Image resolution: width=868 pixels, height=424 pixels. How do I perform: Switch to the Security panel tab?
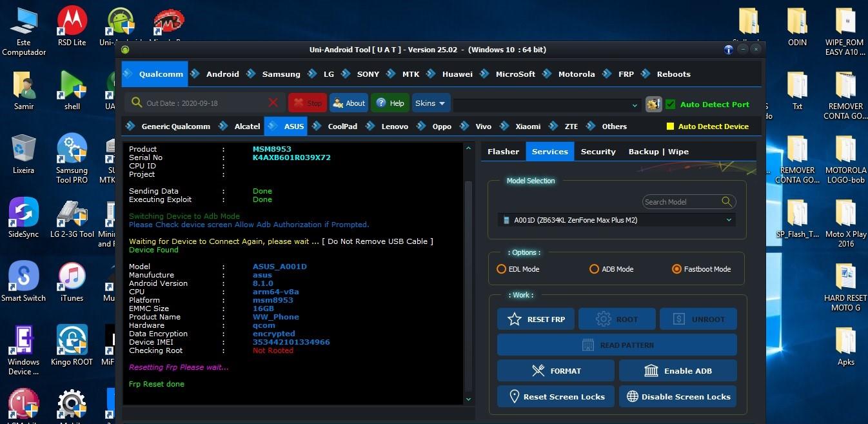[598, 152]
